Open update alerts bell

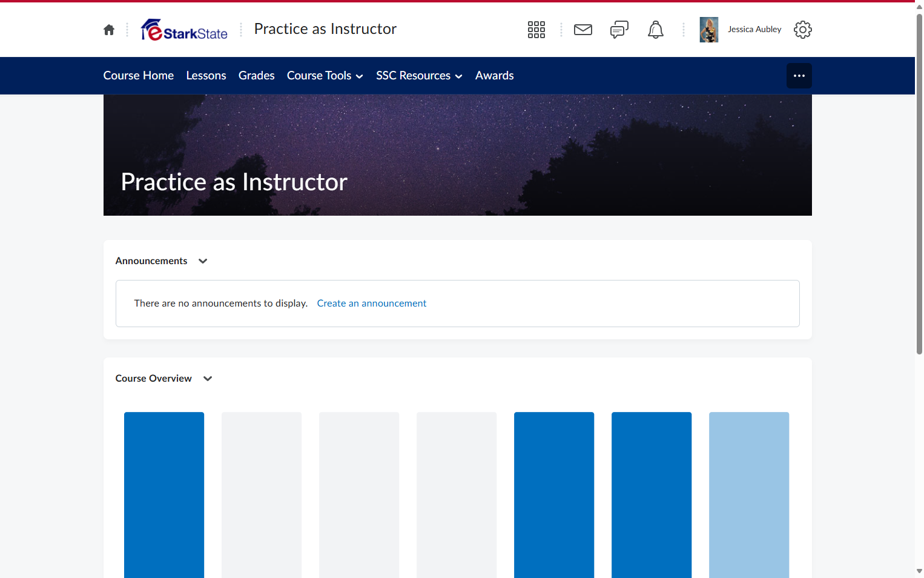point(656,30)
